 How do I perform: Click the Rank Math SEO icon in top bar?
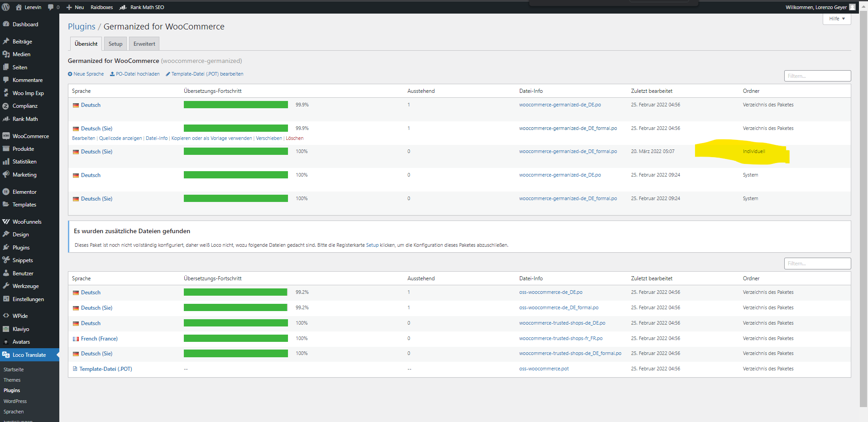click(x=123, y=7)
